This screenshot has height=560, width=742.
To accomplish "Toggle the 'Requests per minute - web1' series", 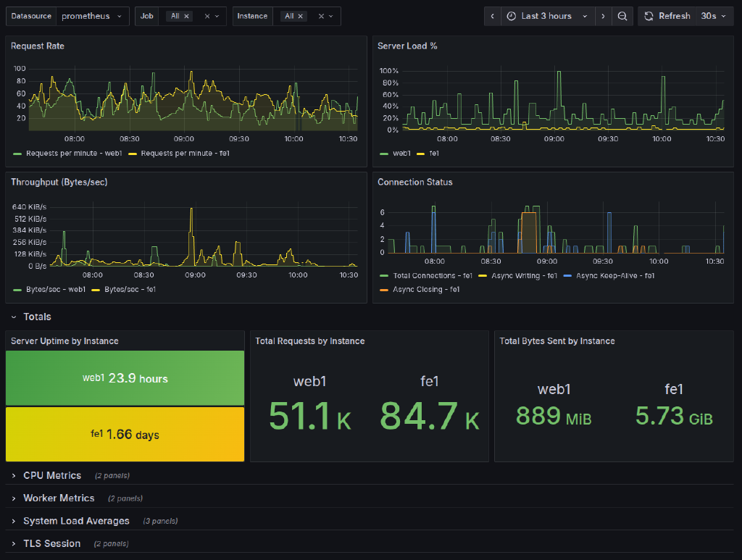I will (x=73, y=154).
